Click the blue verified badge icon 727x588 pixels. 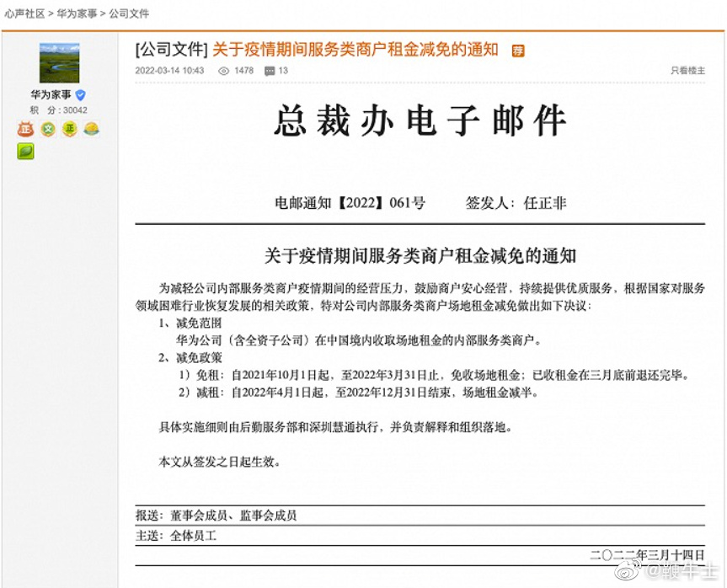[80, 95]
